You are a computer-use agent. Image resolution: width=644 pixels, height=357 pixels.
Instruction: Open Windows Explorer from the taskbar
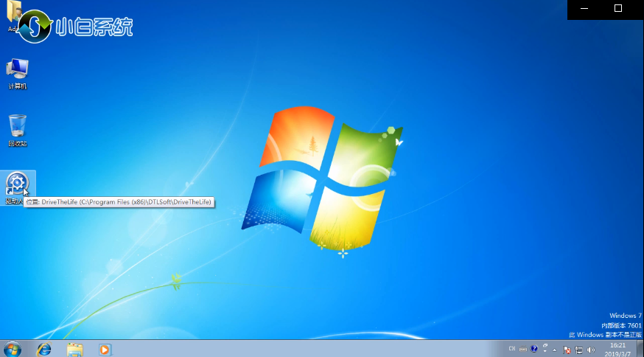tap(74, 350)
